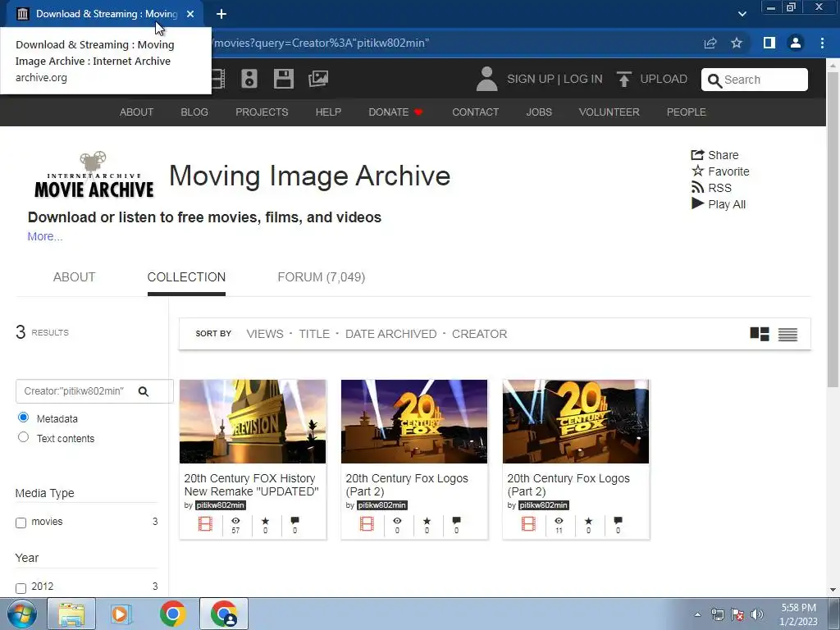Check the movies media type checkbox
The image size is (840, 630).
coord(21,523)
